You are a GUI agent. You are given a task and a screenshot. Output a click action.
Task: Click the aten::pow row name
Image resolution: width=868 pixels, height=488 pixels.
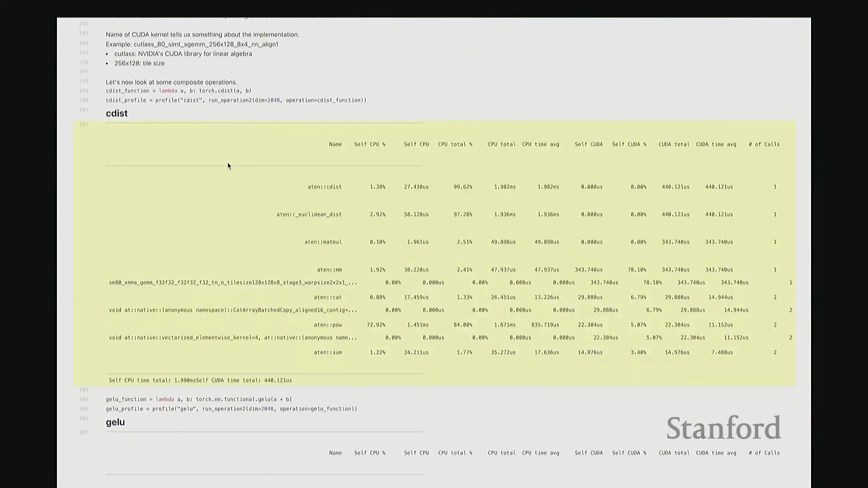328,325
